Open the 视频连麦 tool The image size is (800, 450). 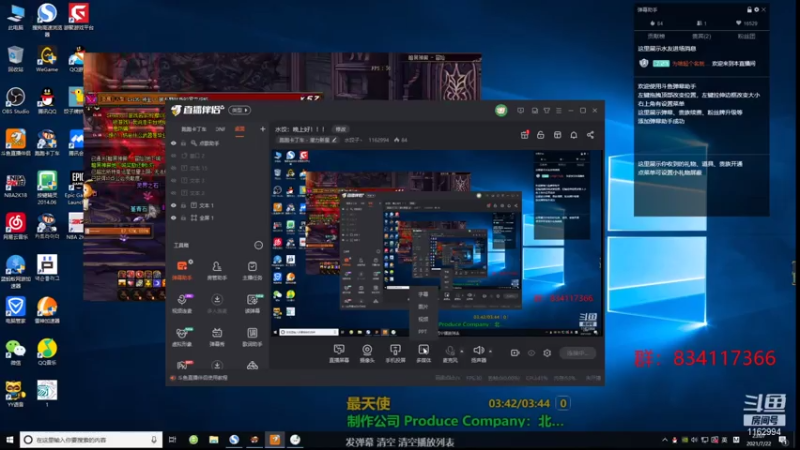(x=182, y=303)
